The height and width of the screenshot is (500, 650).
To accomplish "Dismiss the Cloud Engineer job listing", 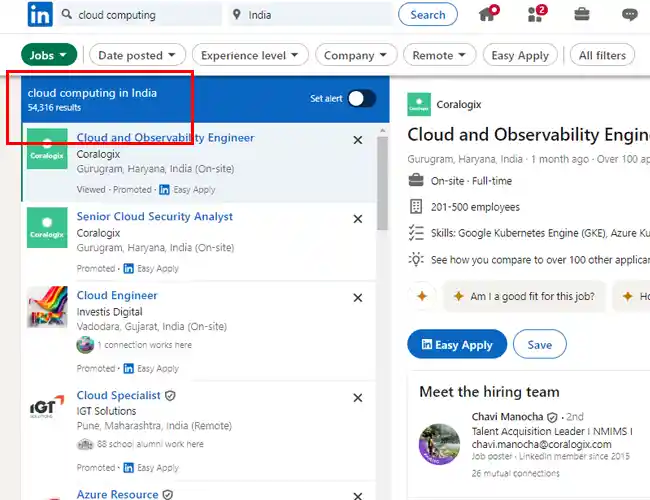I will pos(358,298).
